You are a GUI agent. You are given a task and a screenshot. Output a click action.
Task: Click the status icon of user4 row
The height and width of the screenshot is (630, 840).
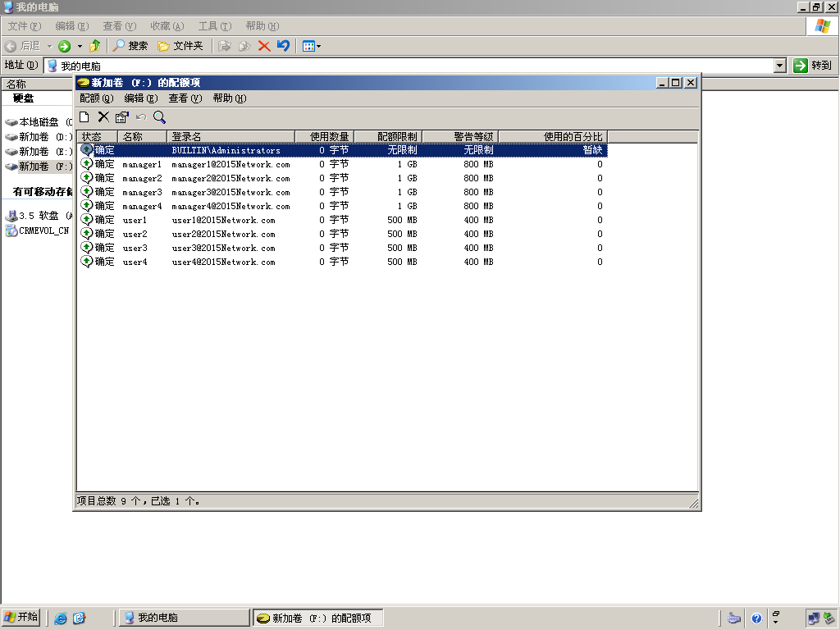click(86, 262)
